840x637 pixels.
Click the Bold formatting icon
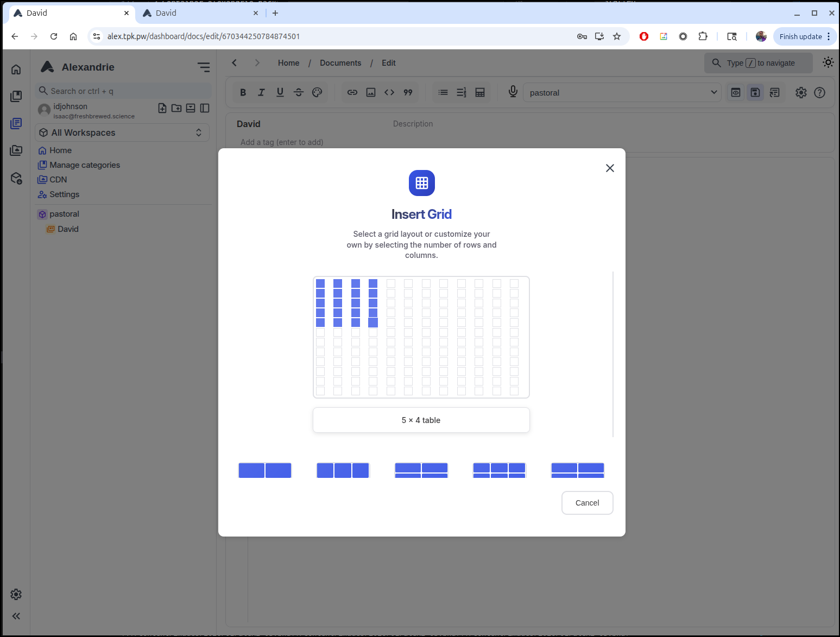(243, 92)
